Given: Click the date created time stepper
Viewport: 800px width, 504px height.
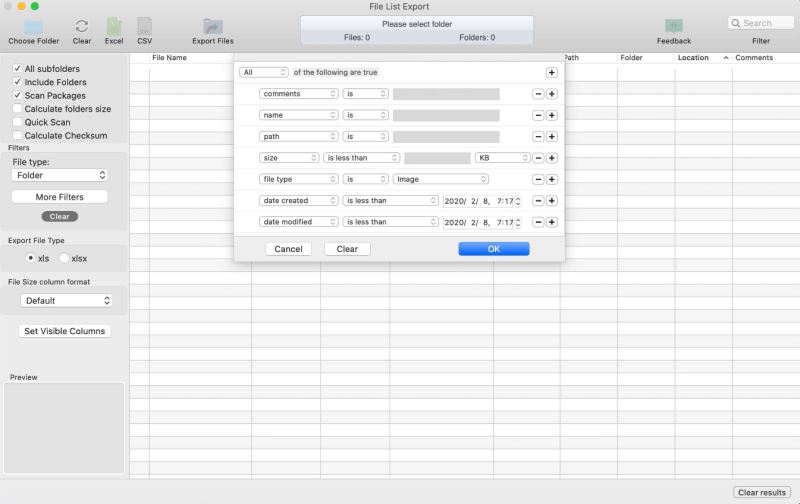Looking at the screenshot, I should (518, 201).
